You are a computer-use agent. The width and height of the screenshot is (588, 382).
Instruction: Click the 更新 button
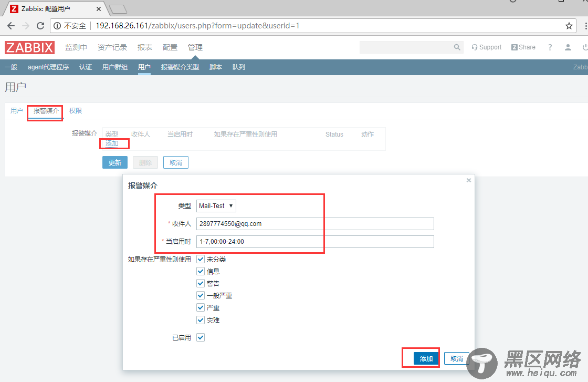point(115,162)
